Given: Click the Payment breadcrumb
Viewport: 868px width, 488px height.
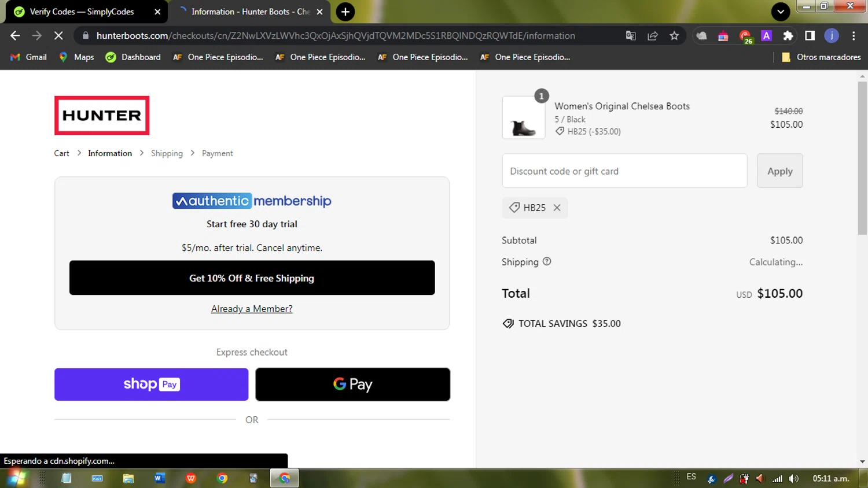Looking at the screenshot, I should coord(218,153).
